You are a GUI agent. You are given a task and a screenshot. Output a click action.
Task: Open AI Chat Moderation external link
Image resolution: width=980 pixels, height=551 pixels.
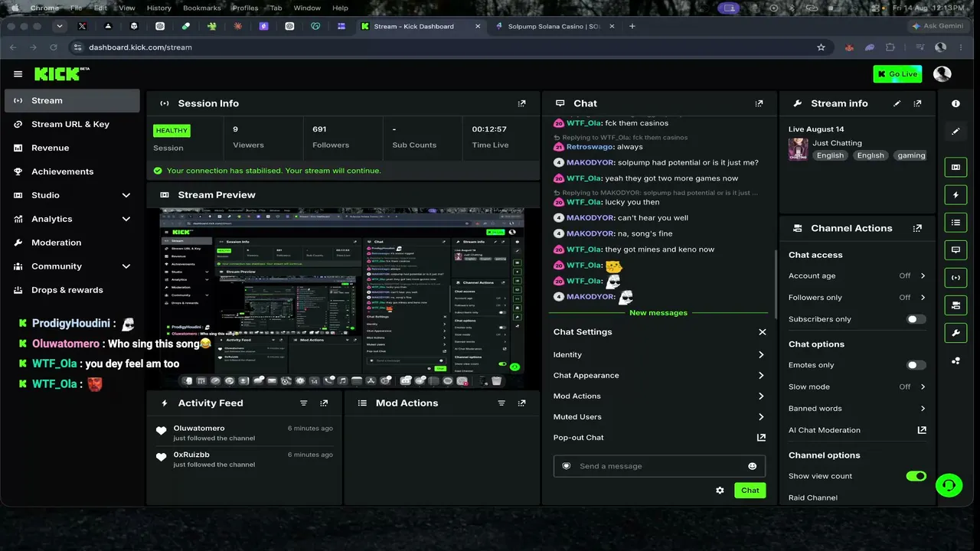pyautogui.click(x=922, y=430)
